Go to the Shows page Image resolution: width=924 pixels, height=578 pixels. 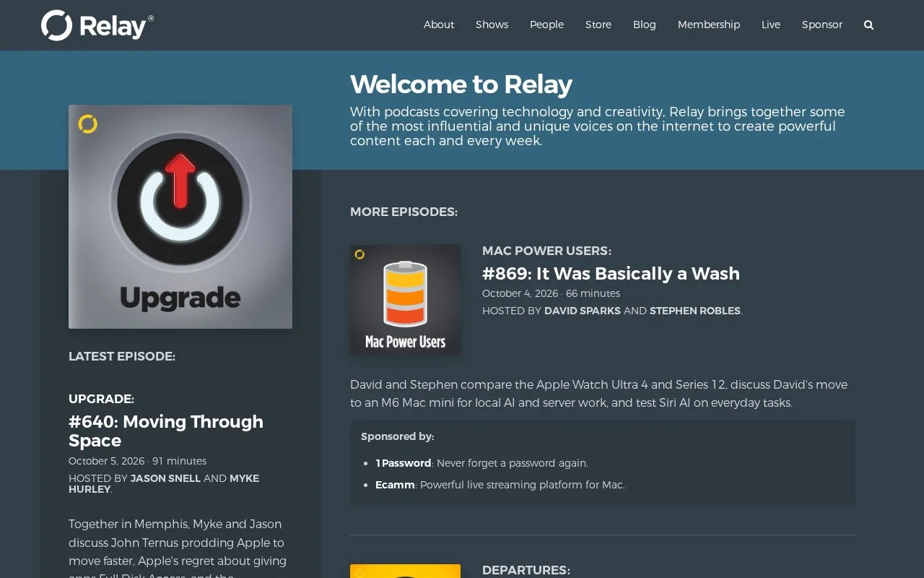pos(492,25)
